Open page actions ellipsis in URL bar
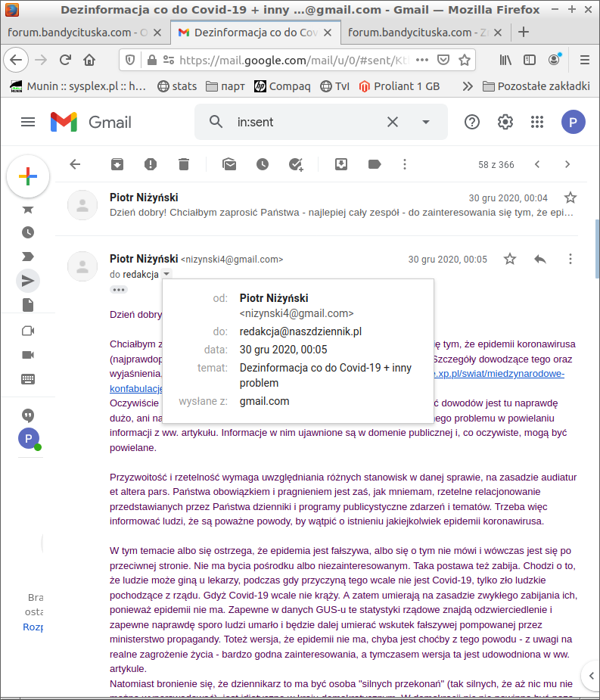Viewport: 600px width, 700px height. point(422,60)
